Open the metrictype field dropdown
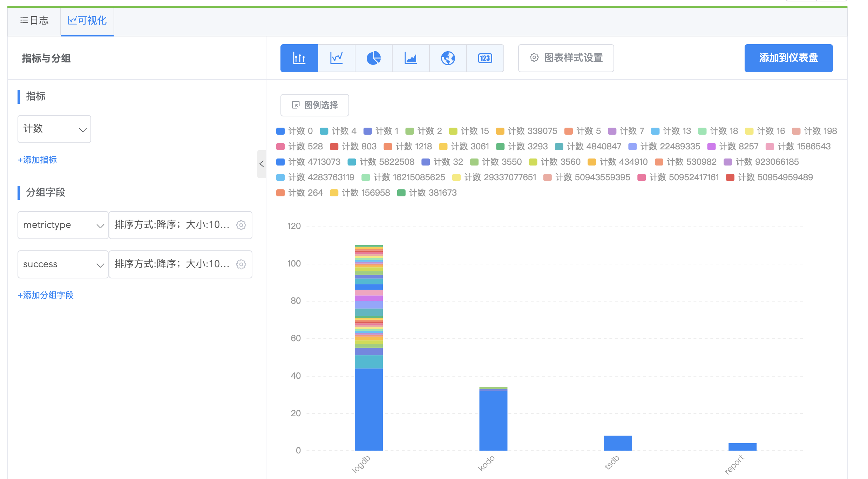This screenshot has height=479, width=868. [x=63, y=225]
